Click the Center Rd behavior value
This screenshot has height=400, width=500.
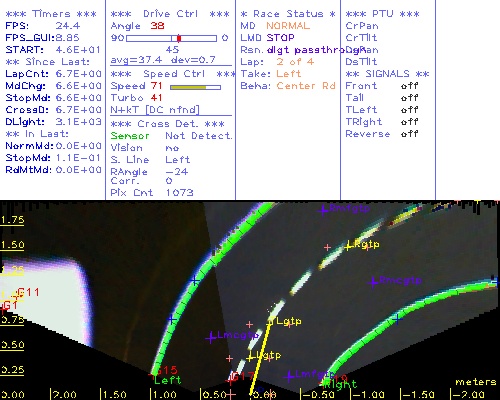point(306,86)
